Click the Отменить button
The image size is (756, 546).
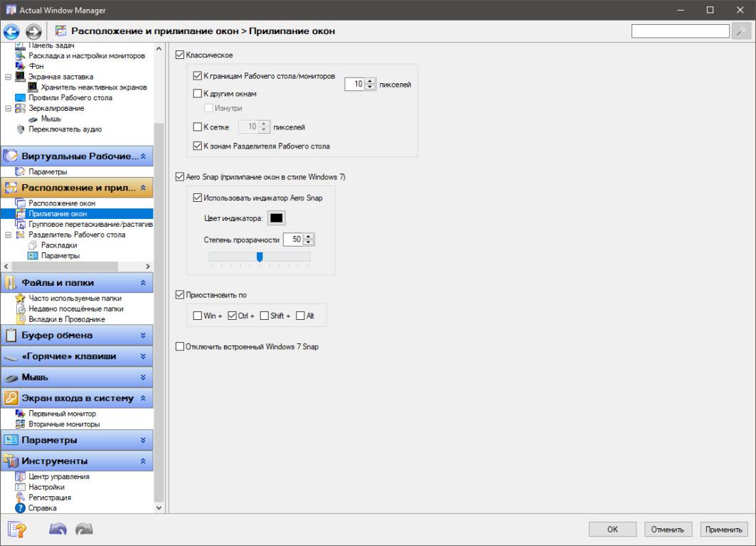(668, 529)
